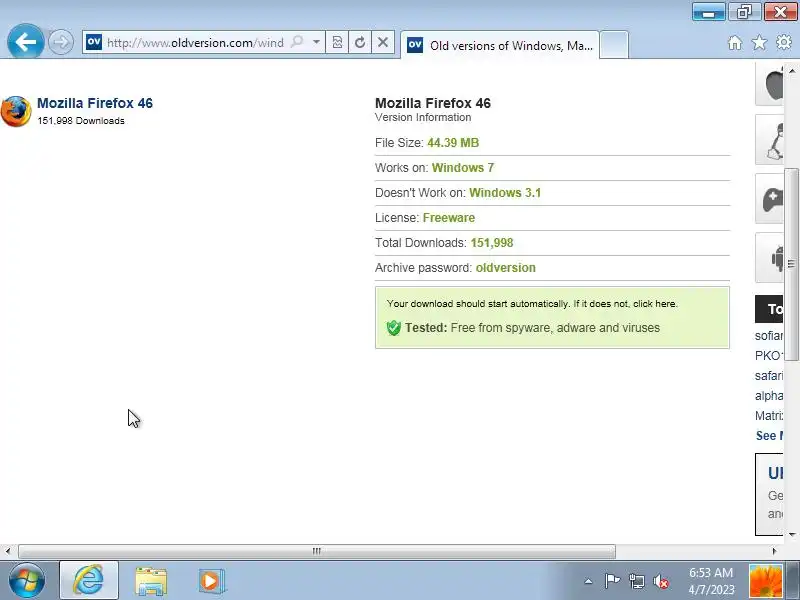Open the 'See' more link in sidebar
800x600 pixels.
point(769,436)
